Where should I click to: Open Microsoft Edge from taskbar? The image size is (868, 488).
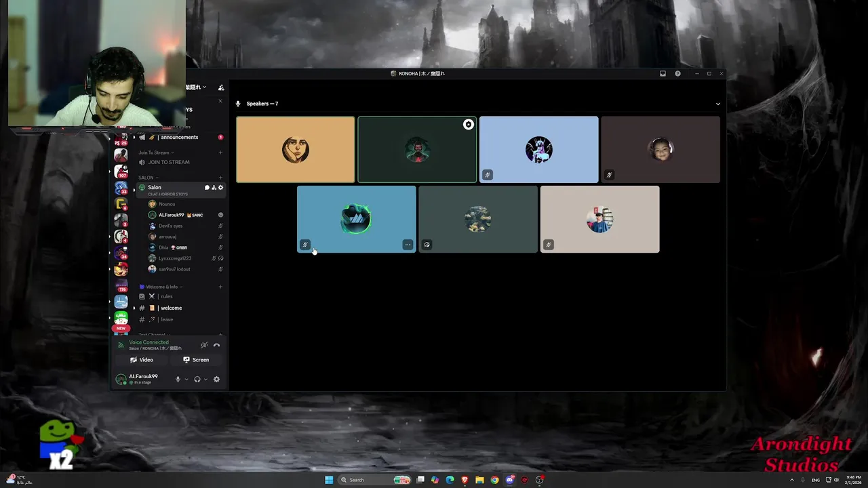coord(450,480)
